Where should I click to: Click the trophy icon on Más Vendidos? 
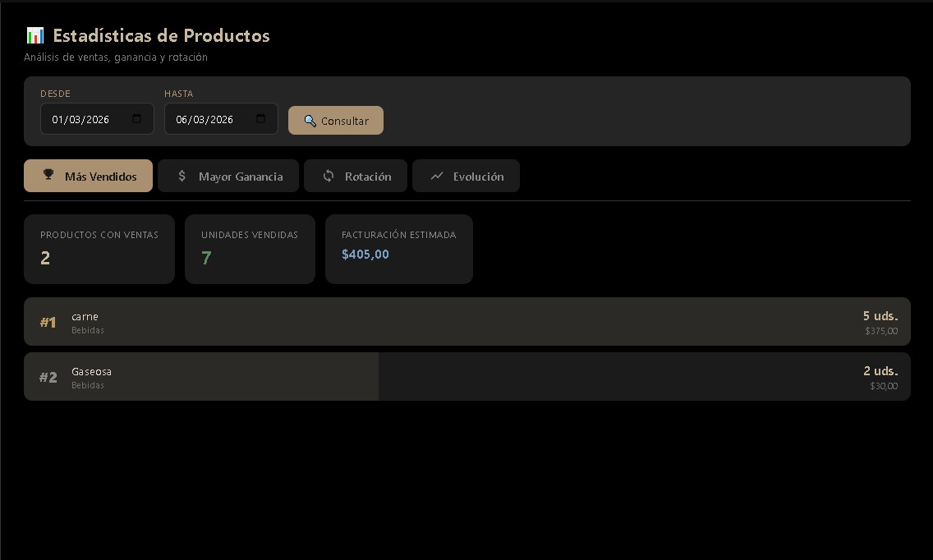(48, 175)
